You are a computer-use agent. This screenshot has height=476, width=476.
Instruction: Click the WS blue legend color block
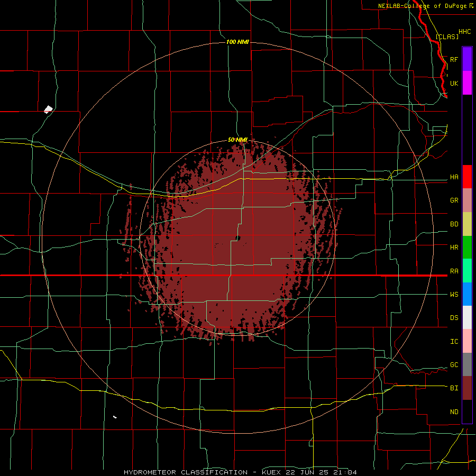point(467,294)
